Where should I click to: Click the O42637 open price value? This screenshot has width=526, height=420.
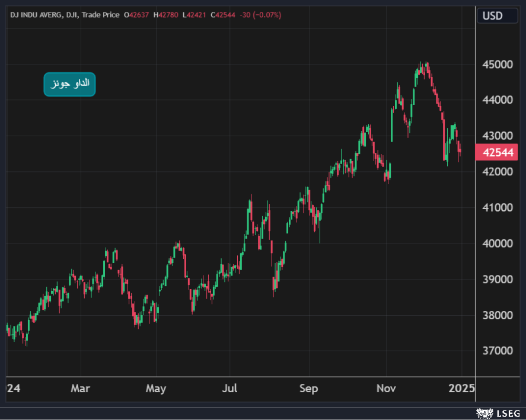click(137, 14)
